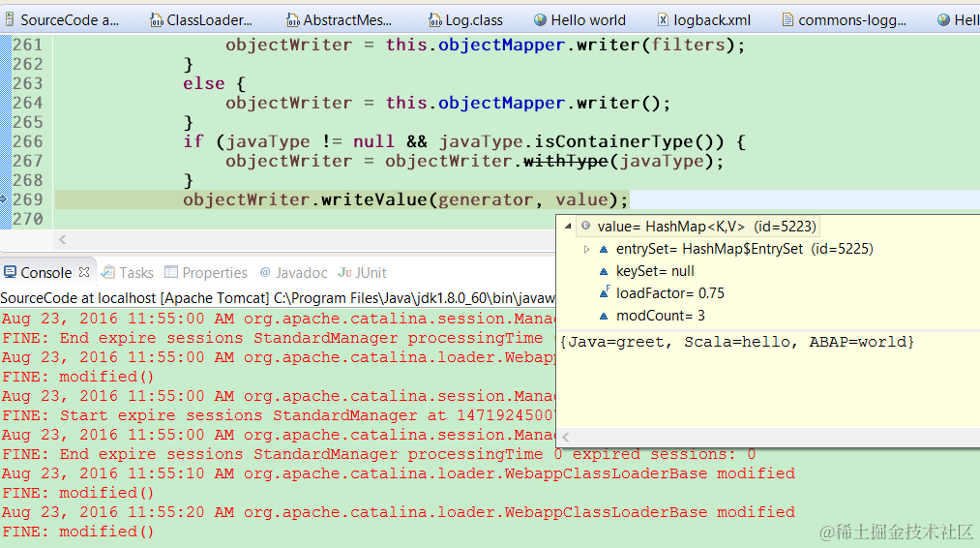Close the Console view with its X icon
This screenshot has height=548, width=980.
pos(84,272)
